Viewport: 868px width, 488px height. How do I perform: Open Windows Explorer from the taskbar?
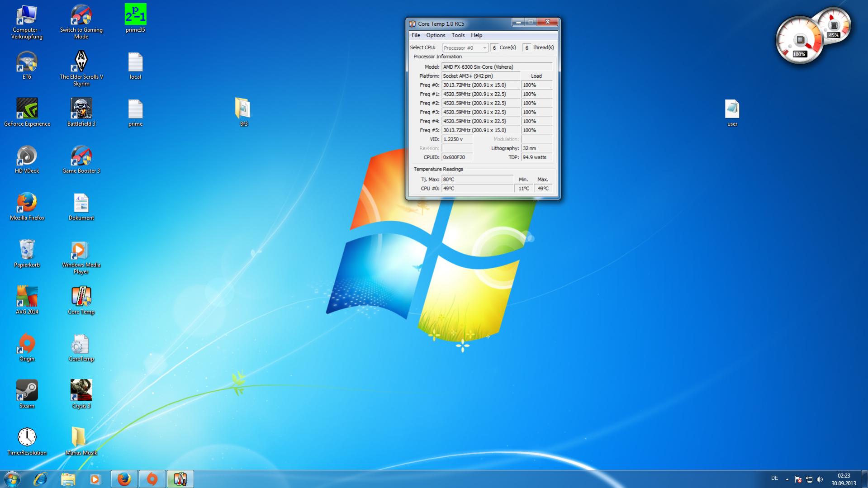(x=68, y=479)
